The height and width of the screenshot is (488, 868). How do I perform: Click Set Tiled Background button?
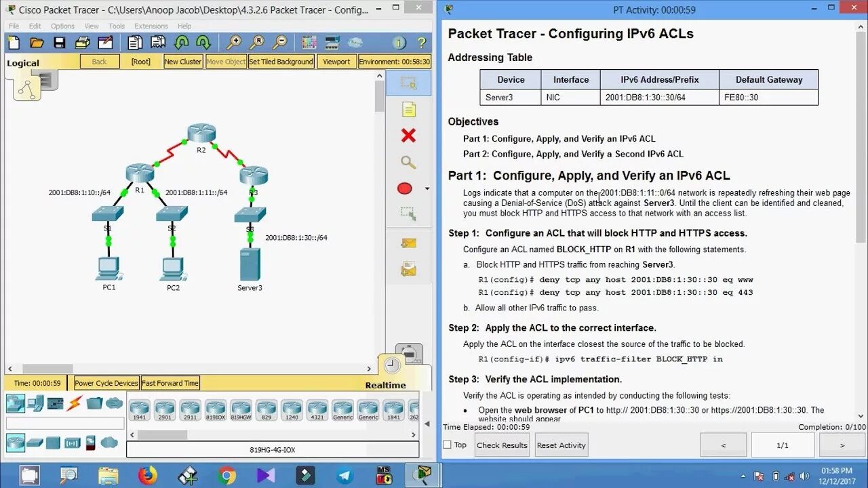point(281,61)
